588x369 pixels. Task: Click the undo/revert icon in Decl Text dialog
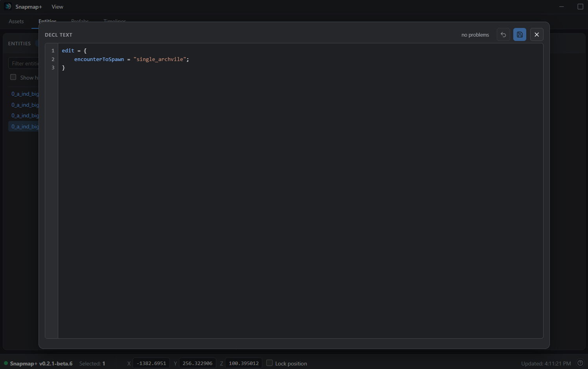pyautogui.click(x=503, y=35)
